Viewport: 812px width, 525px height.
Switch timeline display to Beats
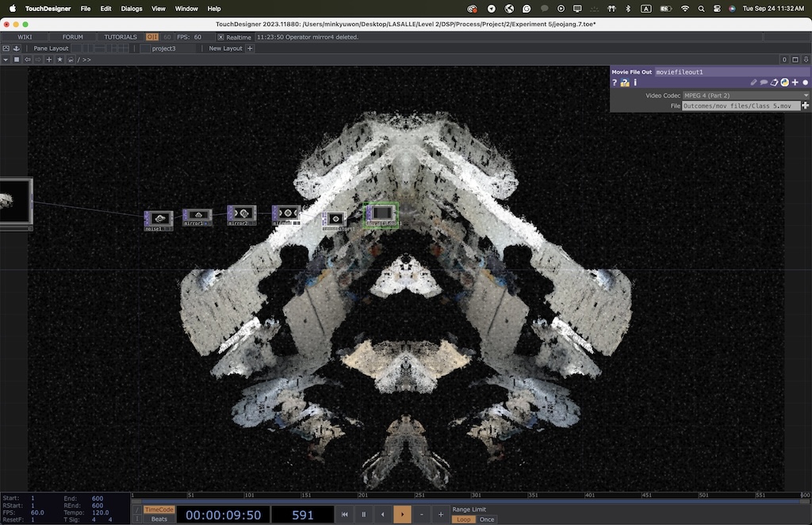159,519
